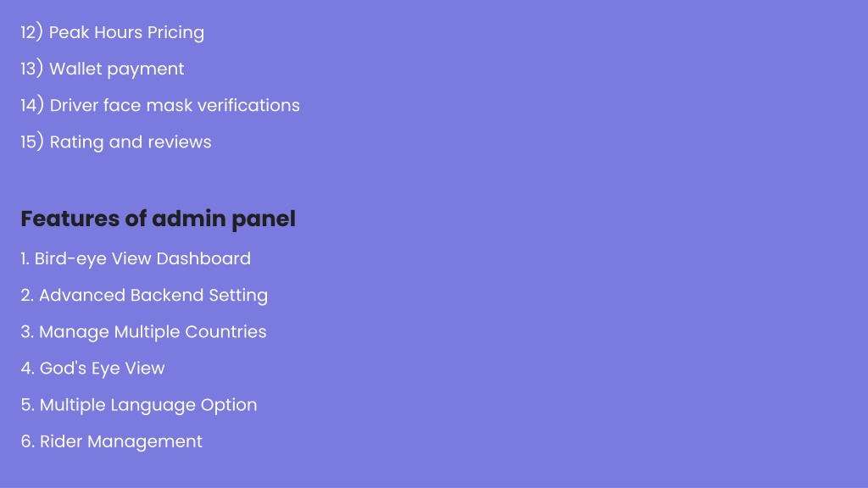
Task: Click the '3.' number before Manage Multiple
Action: tap(28, 332)
